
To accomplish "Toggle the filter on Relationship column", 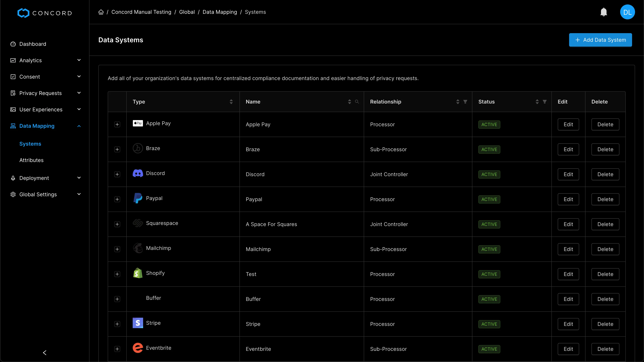I will pos(465,102).
